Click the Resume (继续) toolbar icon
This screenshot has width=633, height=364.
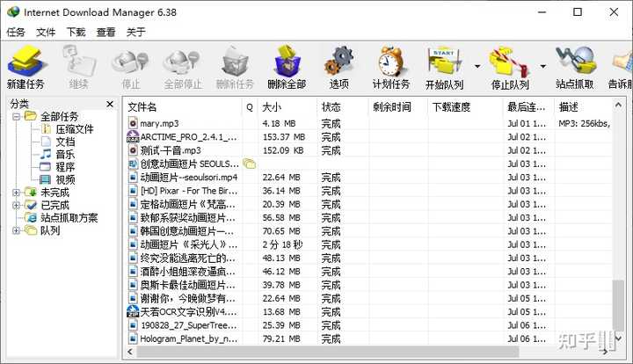(79, 61)
